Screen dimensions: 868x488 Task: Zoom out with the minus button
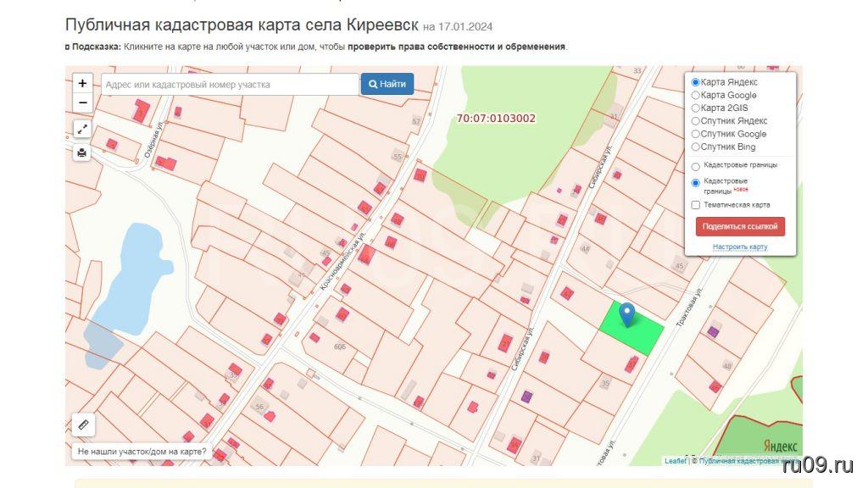click(x=82, y=103)
